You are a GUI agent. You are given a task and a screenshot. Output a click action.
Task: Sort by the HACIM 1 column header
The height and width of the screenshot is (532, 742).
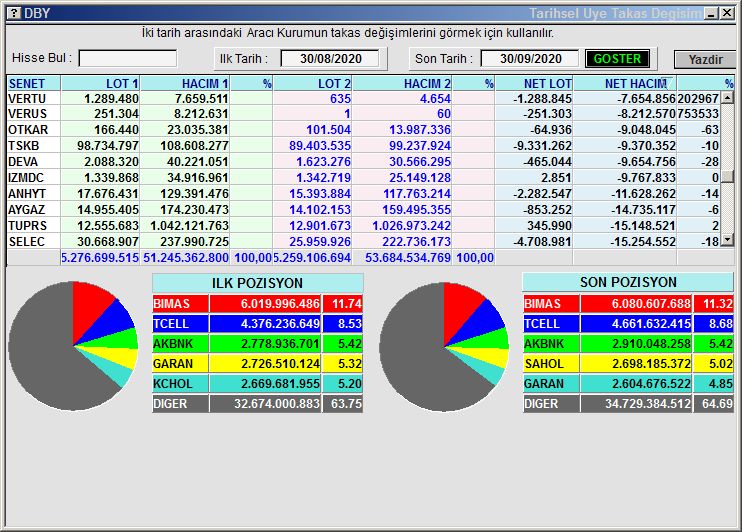coord(185,83)
